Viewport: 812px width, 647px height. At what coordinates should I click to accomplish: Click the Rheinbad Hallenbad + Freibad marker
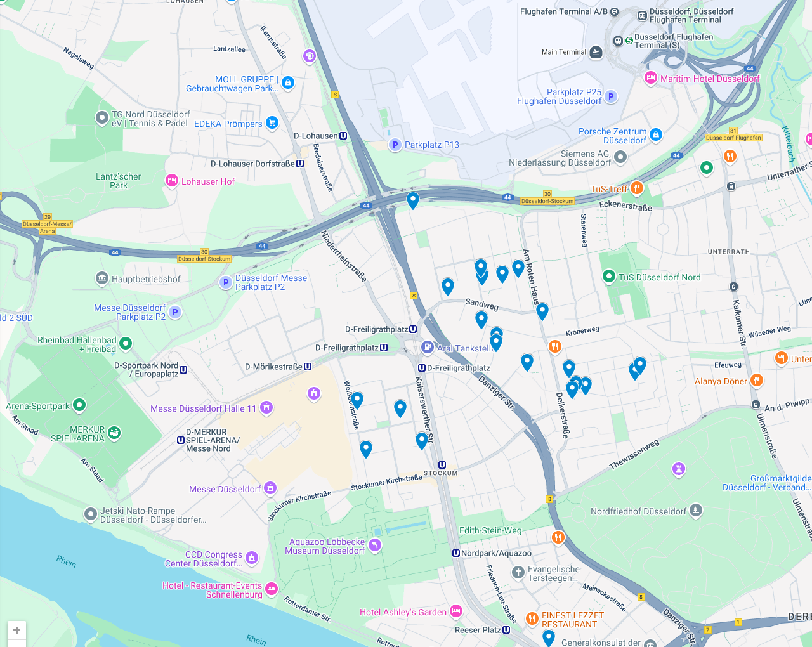(x=126, y=343)
